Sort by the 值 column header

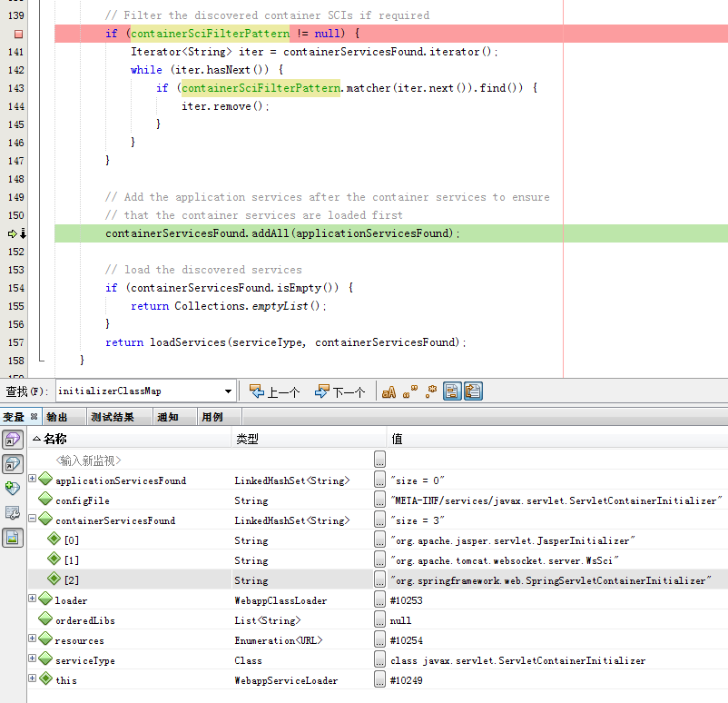click(x=557, y=439)
